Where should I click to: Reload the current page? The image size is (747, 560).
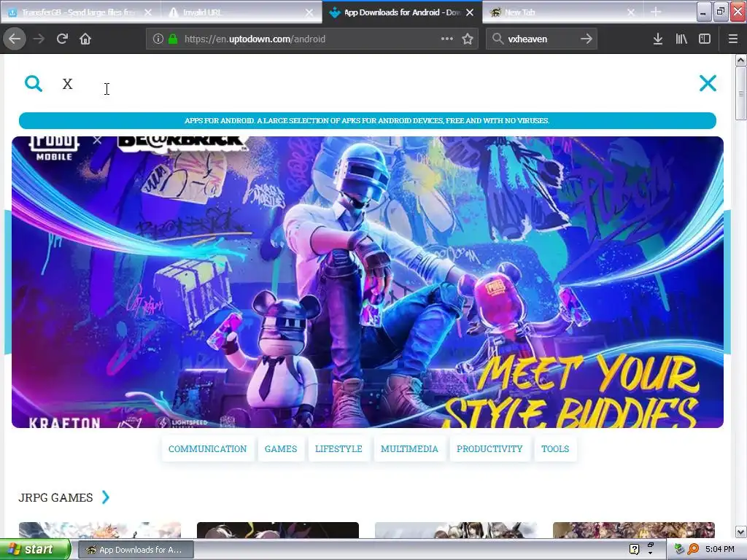point(62,39)
